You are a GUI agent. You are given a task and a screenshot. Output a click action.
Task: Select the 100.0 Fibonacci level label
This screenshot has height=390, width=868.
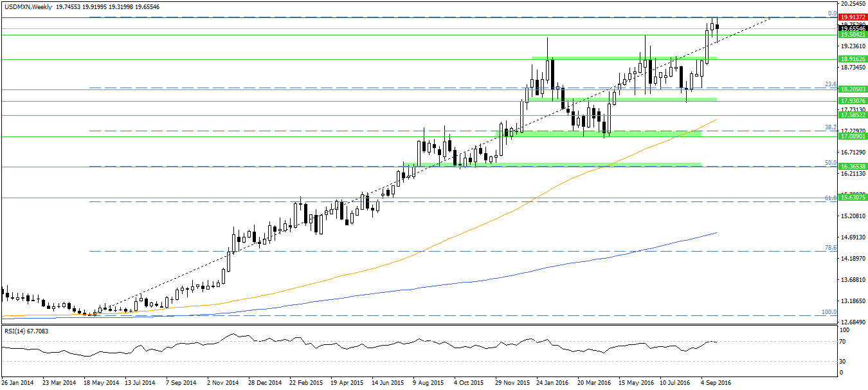[829, 312]
